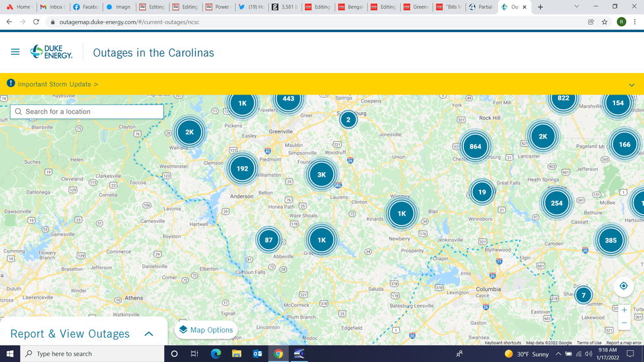Show hidden system tray icons
The height and width of the screenshot is (362, 644).
[558, 354]
